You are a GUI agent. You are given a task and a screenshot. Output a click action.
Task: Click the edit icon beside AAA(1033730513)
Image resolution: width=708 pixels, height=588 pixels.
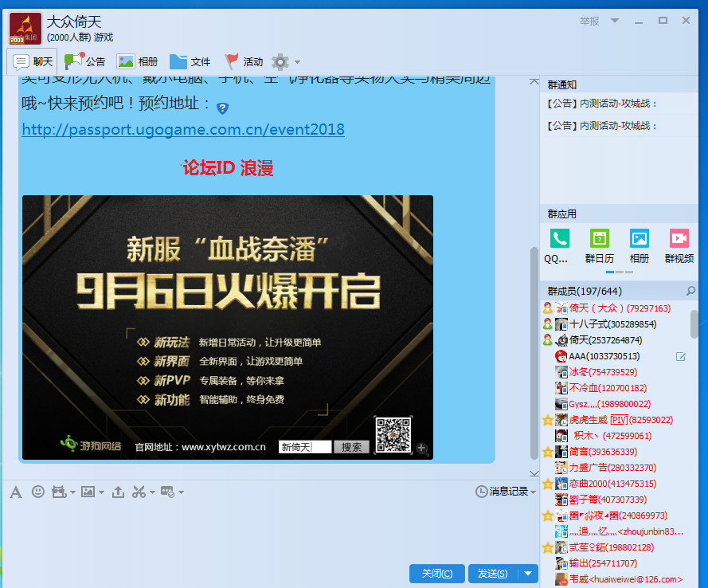680,357
